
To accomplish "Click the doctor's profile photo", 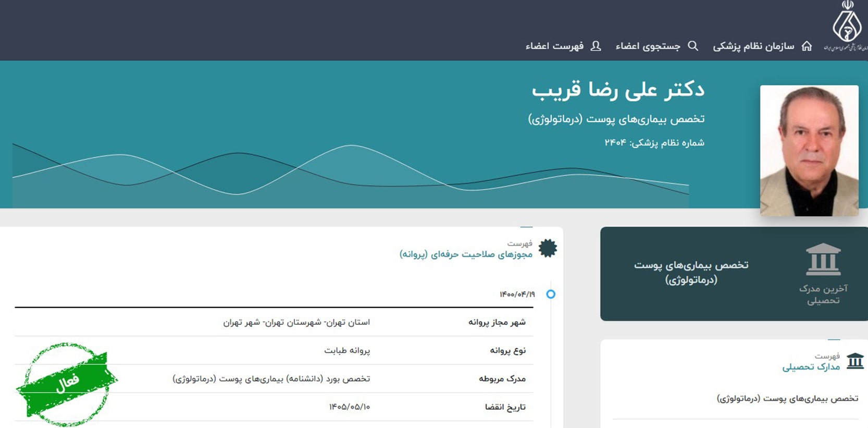I will click(809, 150).
